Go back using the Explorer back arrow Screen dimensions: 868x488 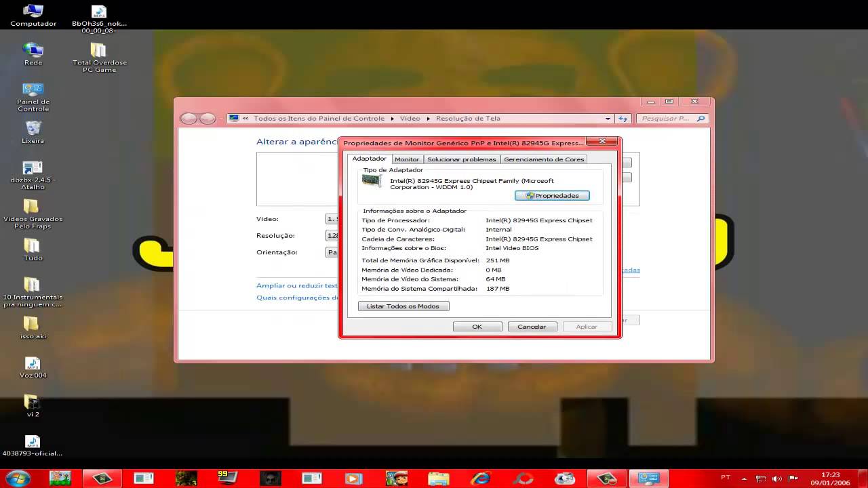pos(189,119)
